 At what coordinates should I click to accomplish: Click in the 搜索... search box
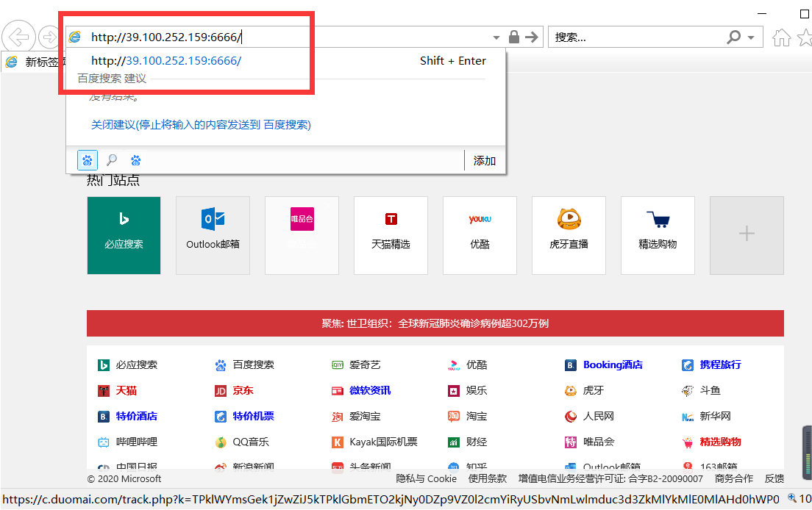click(x=637, y=37)
